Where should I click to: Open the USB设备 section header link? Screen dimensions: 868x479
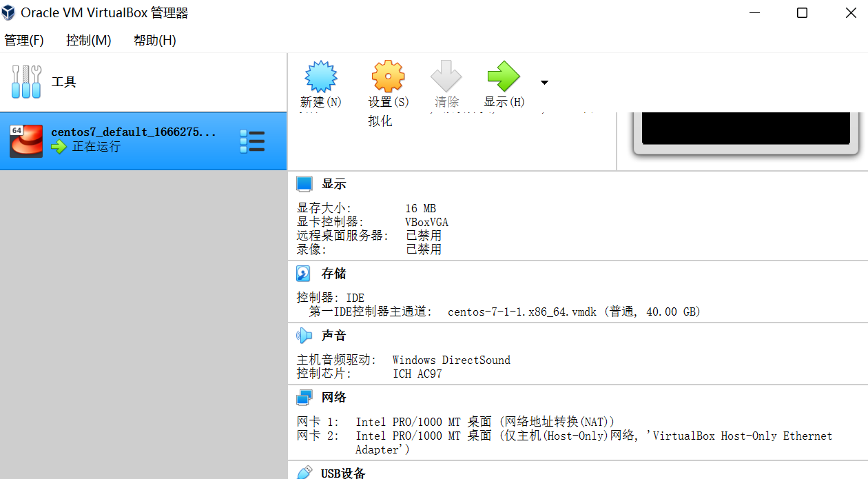(343, 473)
